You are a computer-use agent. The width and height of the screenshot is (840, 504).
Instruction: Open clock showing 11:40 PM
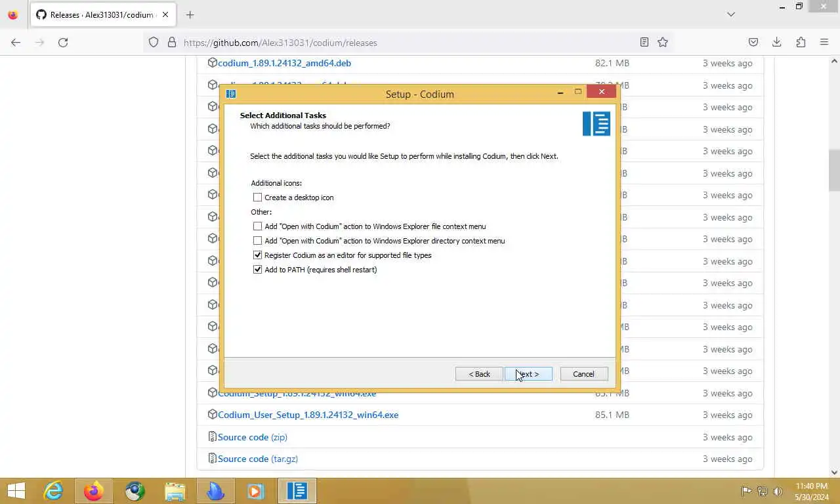tap(812, 491)
